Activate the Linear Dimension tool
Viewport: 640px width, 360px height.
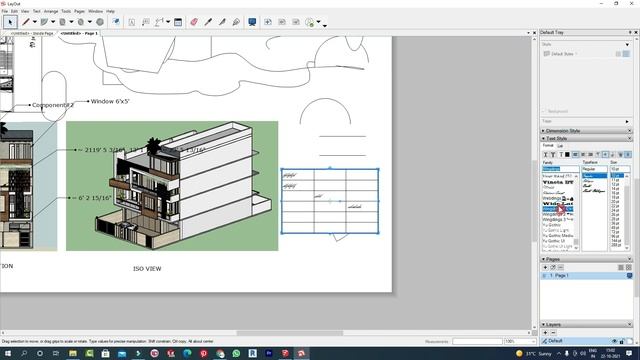(x=159, y=22)
